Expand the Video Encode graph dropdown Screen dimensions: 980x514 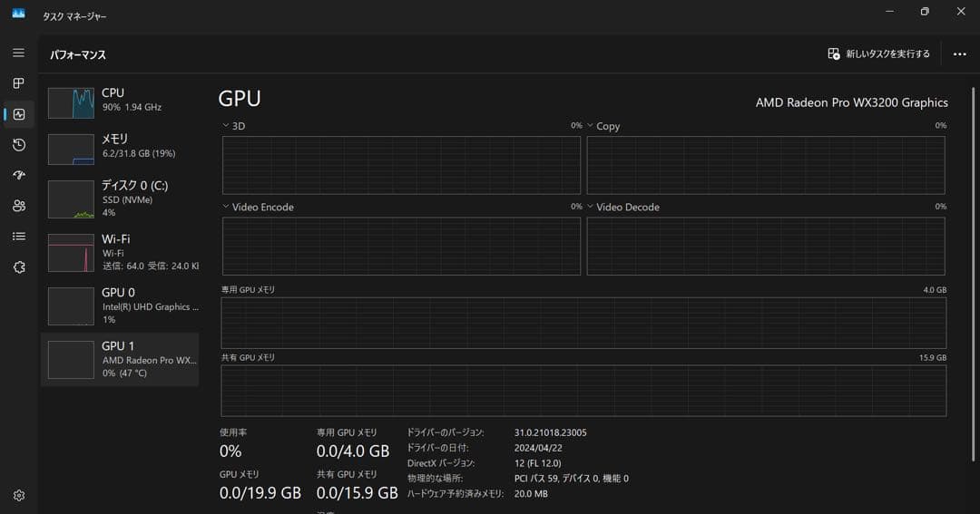click(x=226, y=207)
